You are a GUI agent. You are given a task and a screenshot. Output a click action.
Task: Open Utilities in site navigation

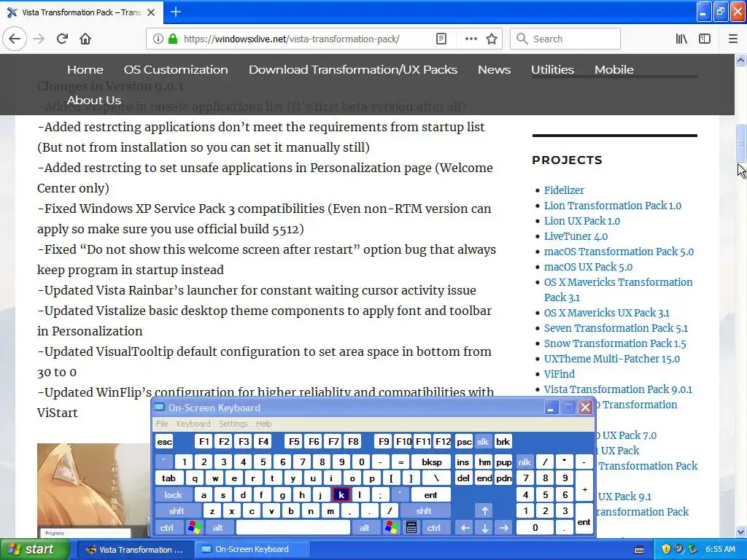click(553, 69)
